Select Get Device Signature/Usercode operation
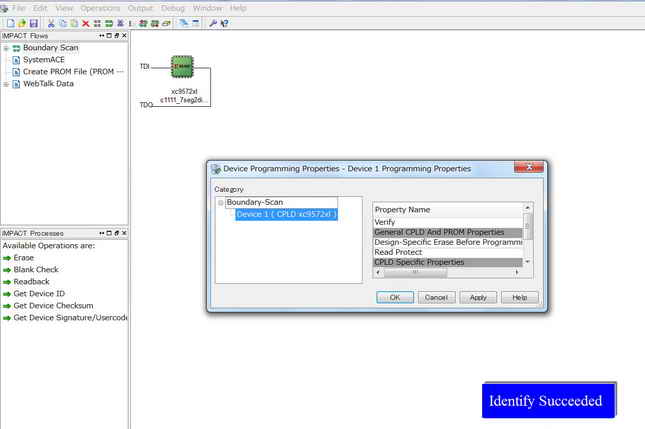645x429 pixels. (x=70, y=318)
